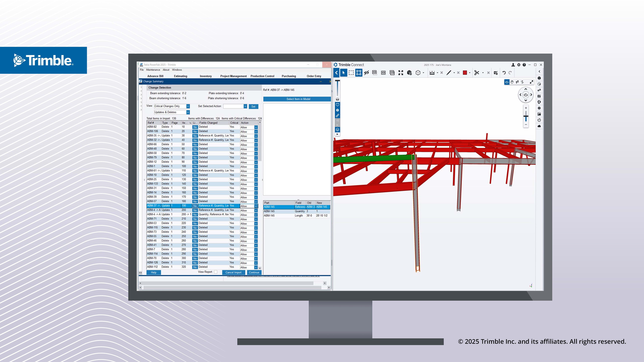Open the Action dropdown for ABM-48
Image resolution: width=644 pixels, height=362 pixels.
pos(256,149)
